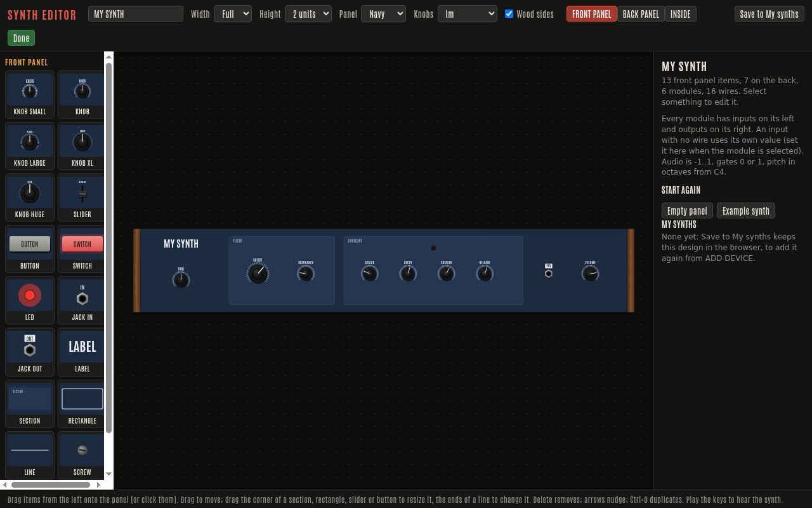This screenshot has width=812, height=508.
Task: Select the Resonance knob in the Filter section
Action: pos(305,273)
